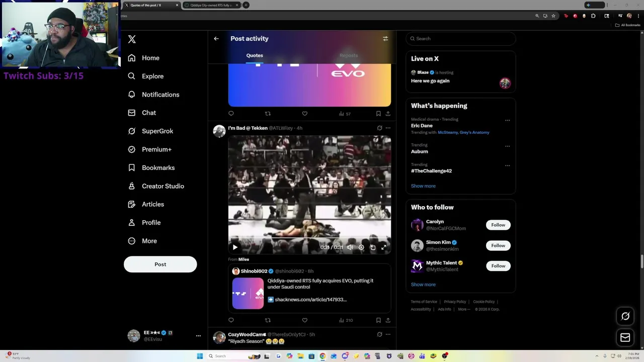Screen dimensions: 644x362
Task: Open wrestling video playback settings gear
Action: (361, 247)
